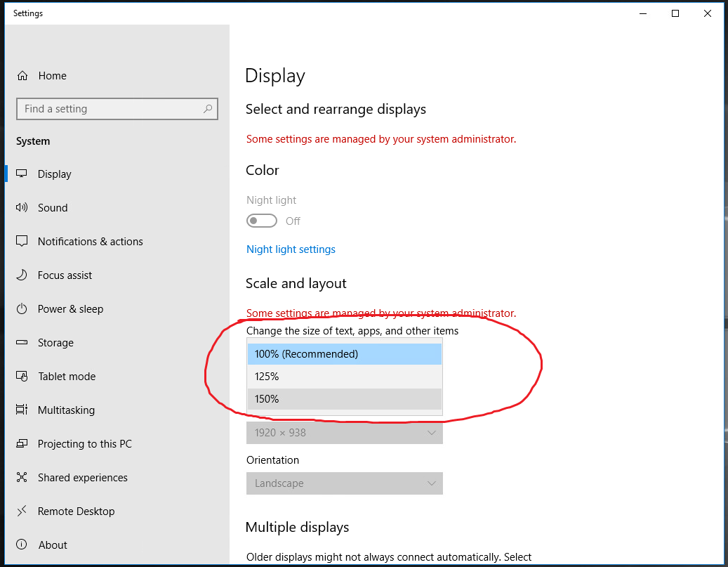
Task: Select the 125% scaling option
Action: (x=344, y=376)
